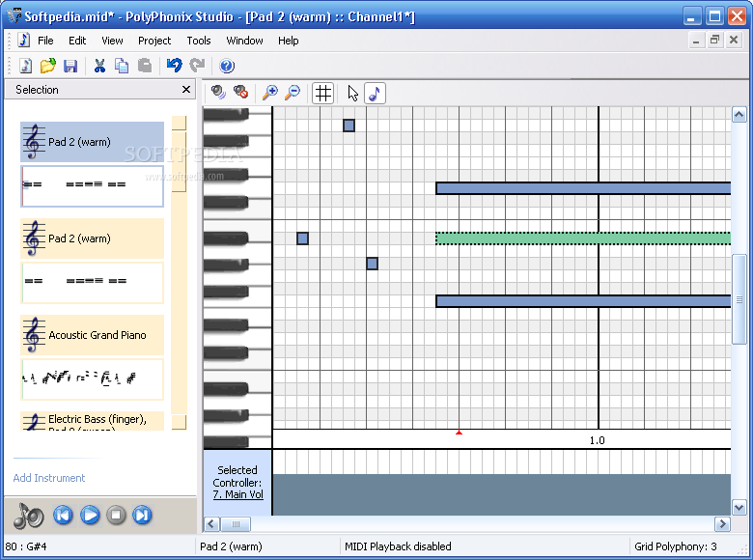
Task: Select the second Pad 2 (warm) instrument
Action: click(93, 238)
